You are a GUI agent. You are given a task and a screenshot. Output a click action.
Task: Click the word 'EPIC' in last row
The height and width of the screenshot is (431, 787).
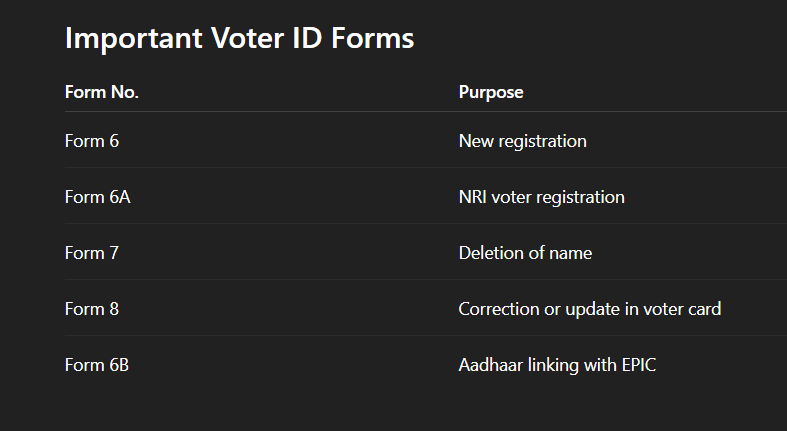tap(639, 365)
